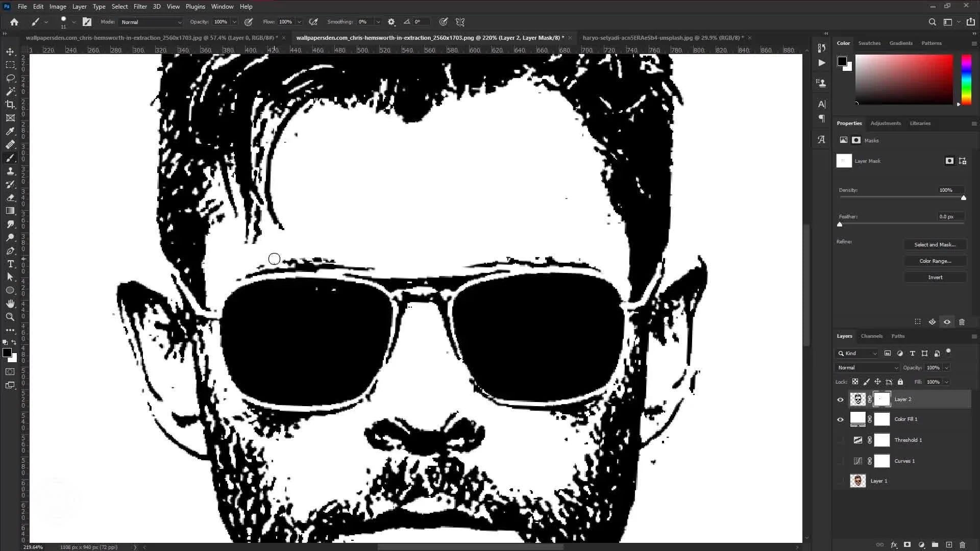Select the Horizontal Type tool
This screenshot has height=551, width=980.
point(10,264)
